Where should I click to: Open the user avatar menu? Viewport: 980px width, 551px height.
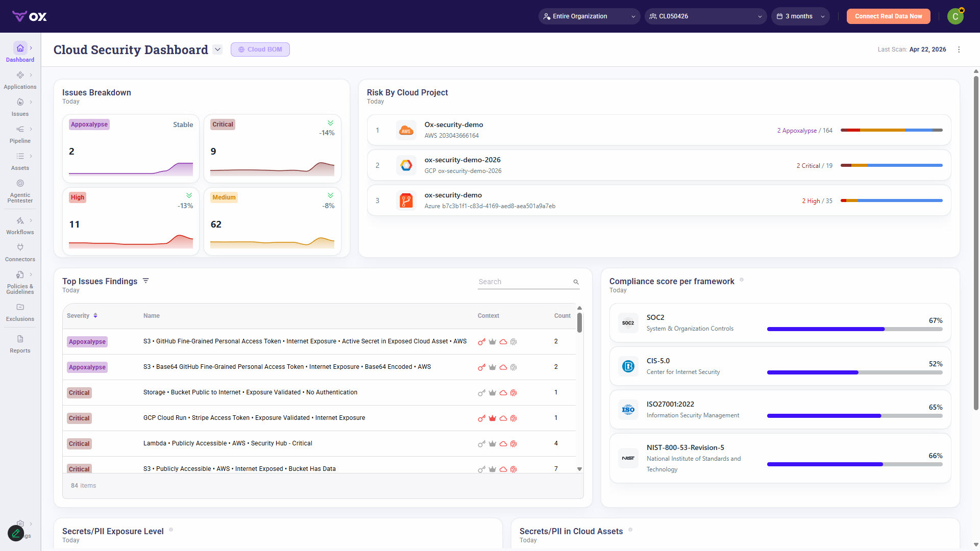[955, 16]
